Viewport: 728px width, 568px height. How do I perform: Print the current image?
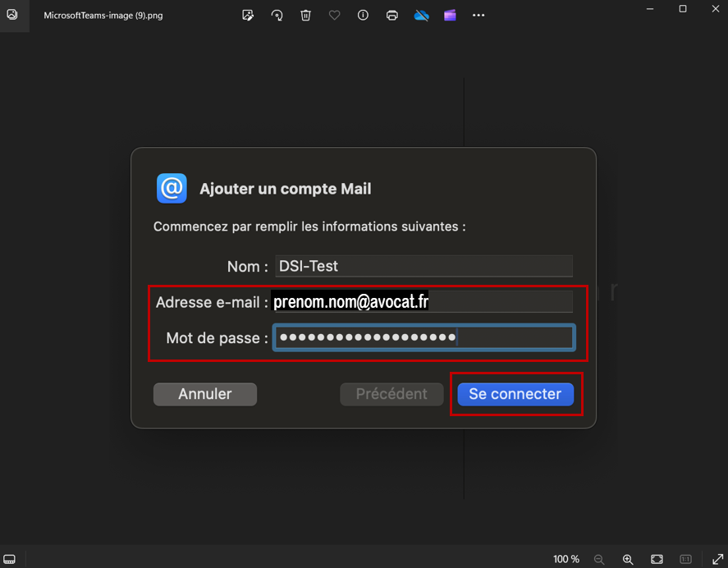(391, 15)
